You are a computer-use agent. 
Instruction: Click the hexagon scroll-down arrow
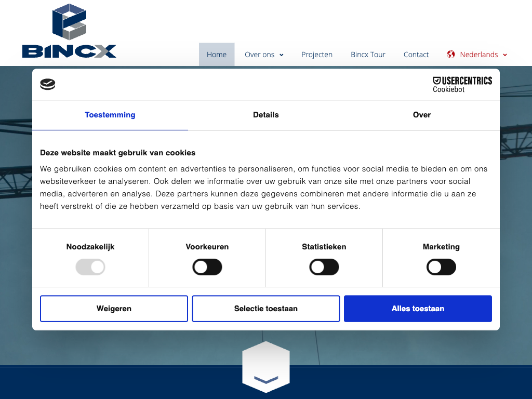[266, 367]
